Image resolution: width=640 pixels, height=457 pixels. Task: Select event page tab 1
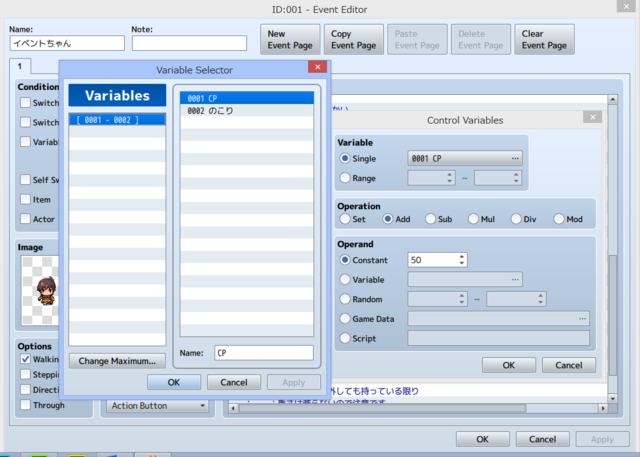(20, 66)
